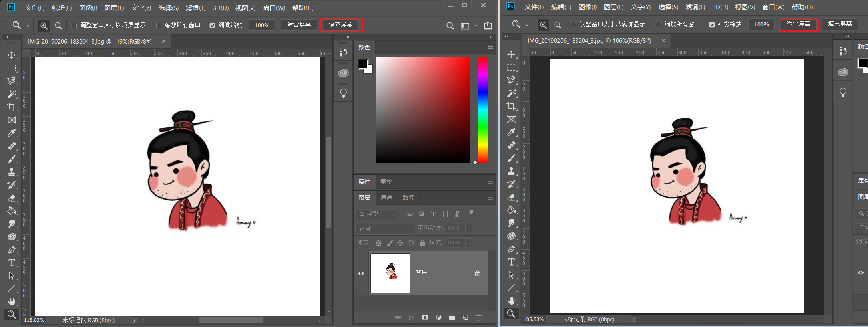The image size is (868, 327).
Task: Click the red-outlined 适合屏幕 button
Action: (x=798, y=24)
